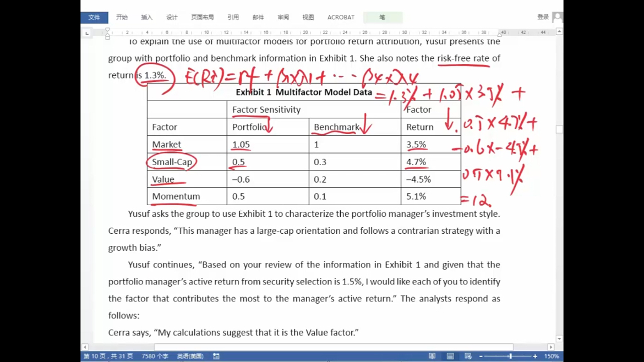Click the horizontal scrollbar left arrow
644x362 pixels.
(x=85, y=347)
